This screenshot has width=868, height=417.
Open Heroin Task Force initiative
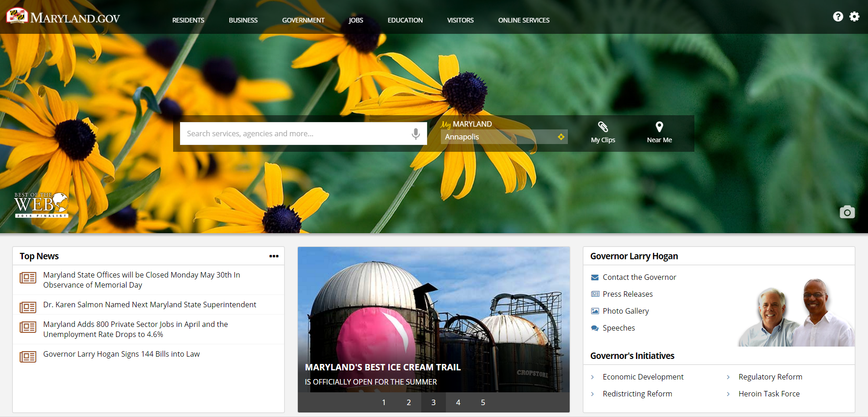pos(769,394)
